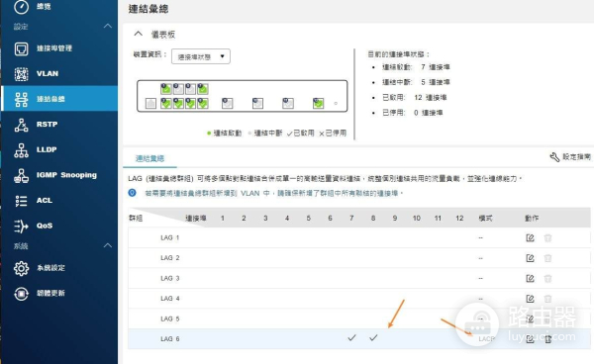This screenshot has width=594, height=364.
Task: Edit LAG 1 group
Action: pos(530,238)
